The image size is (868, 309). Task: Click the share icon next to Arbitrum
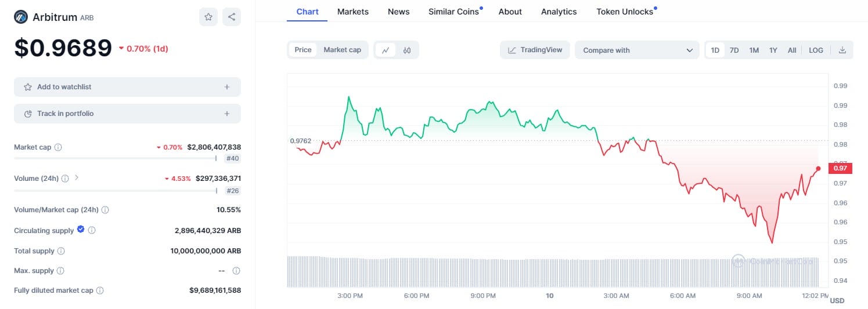(x=232, y=17)
